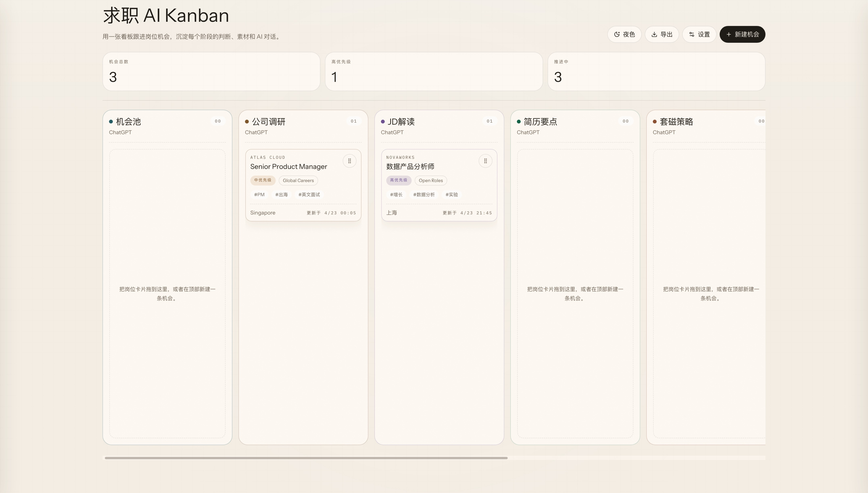This screenshot has width=868, height=493.
Task: Click the 机会池 column header
Action: [x=128, y=122]
